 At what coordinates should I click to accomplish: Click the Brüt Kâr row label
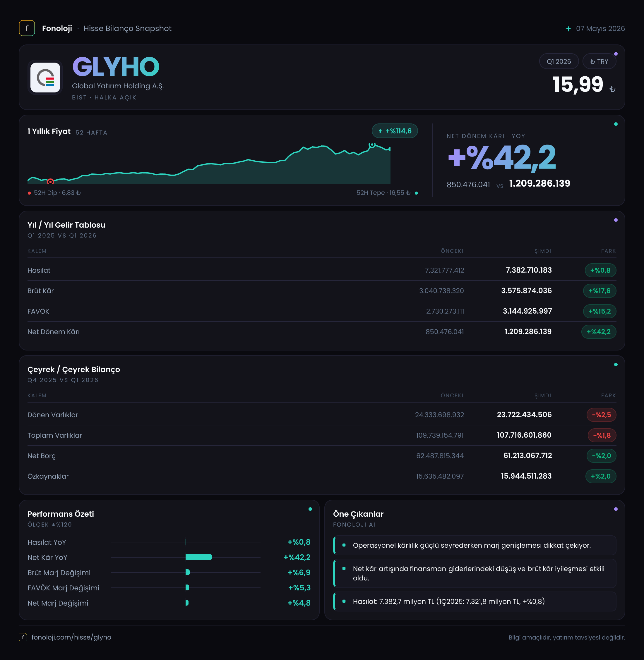(x=41, y=291)
